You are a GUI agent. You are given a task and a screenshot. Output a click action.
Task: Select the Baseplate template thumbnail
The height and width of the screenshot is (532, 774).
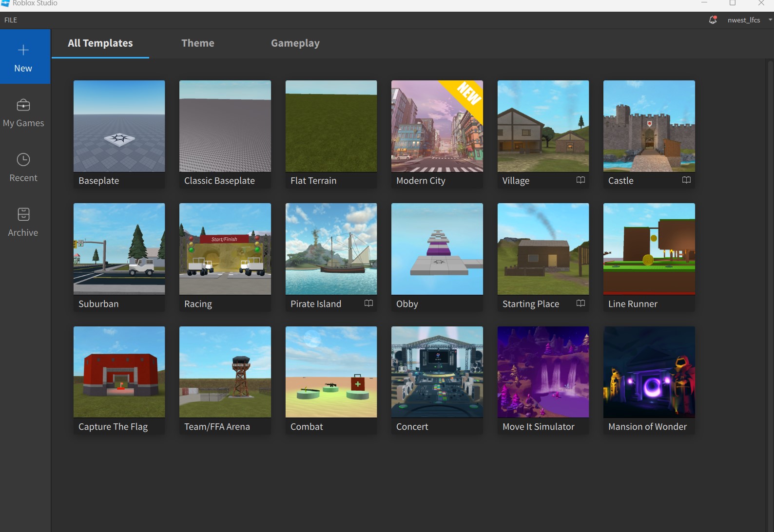tap(119, 126)
